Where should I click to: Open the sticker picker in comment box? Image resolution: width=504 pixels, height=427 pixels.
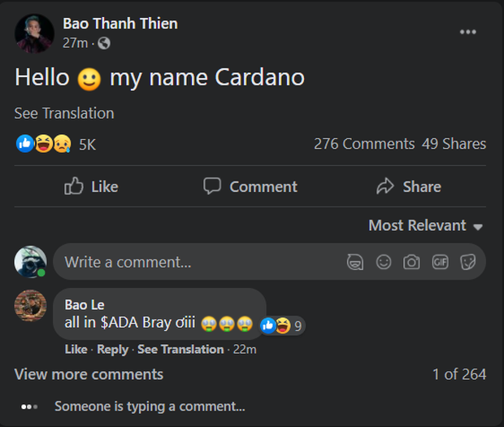(x=467, y=262)
